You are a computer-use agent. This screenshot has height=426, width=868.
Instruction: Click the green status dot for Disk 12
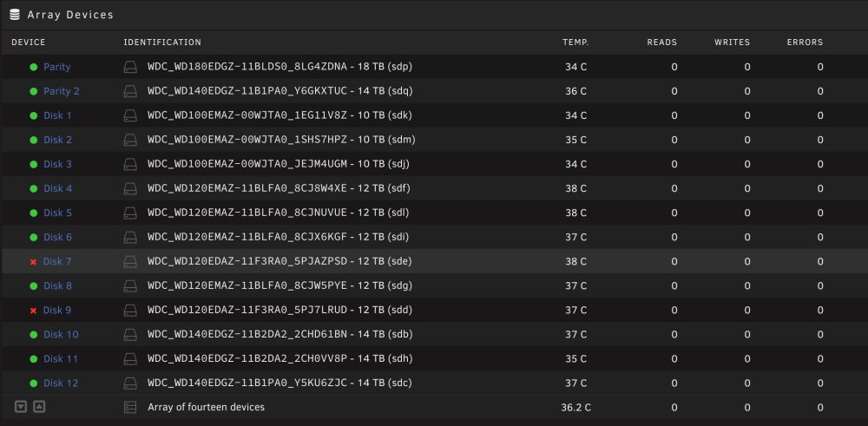pyautogui.click(x=34, y=383)
